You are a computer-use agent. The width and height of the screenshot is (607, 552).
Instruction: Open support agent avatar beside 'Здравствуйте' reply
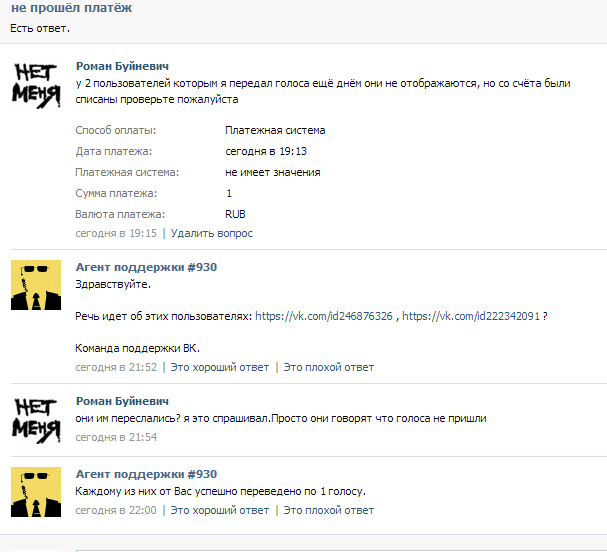coord(36,285)
